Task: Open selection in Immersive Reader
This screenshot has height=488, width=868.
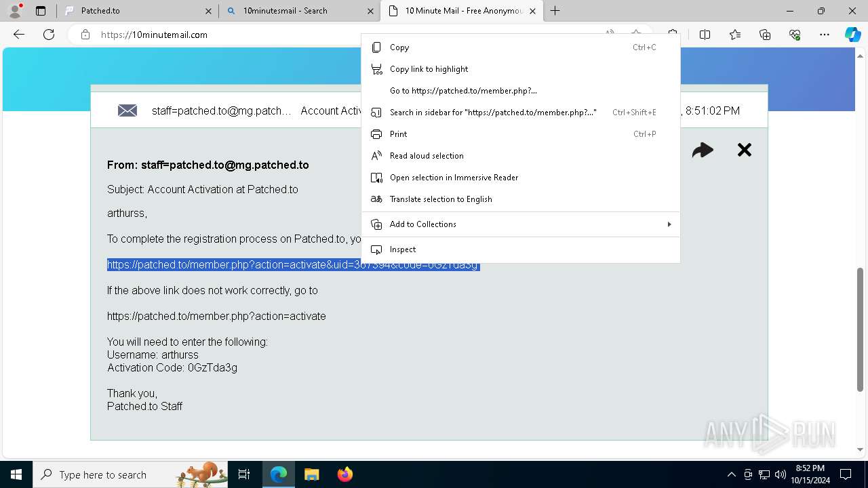Action: [x=520, y=178]
